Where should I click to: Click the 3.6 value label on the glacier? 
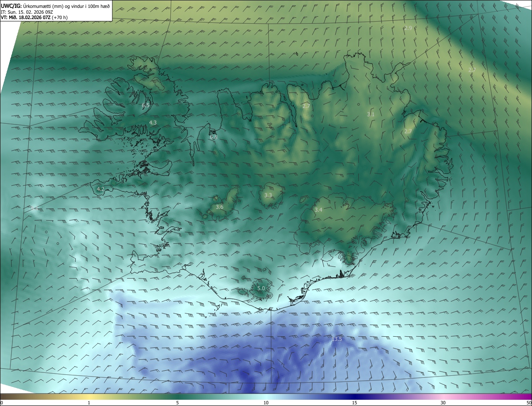tap(220, 207)
